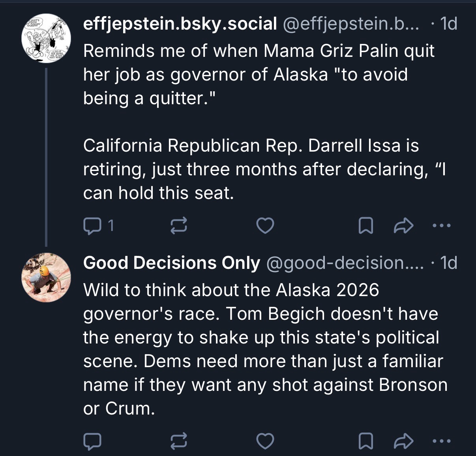Repost the Alaska 2026 governor's race post
Viewport: 476px width, 456px height.
pyautogui.click(x=178, y=441)
